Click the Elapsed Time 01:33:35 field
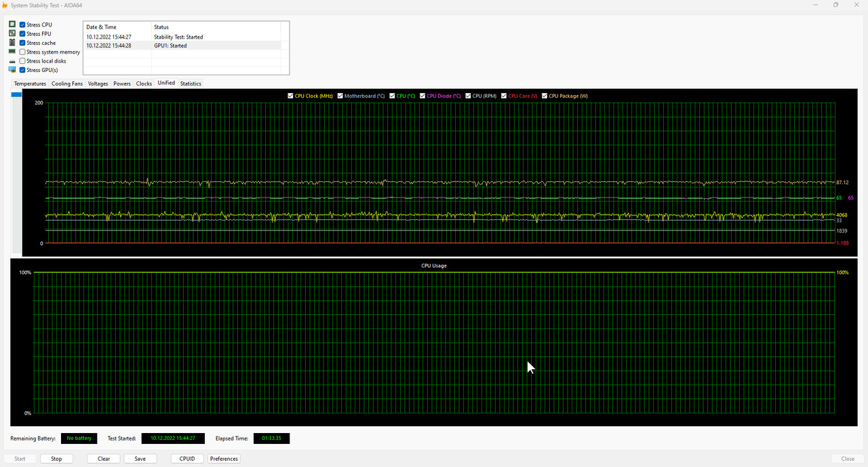This screenshot has height=467, width=868. [x=271, y=438]
